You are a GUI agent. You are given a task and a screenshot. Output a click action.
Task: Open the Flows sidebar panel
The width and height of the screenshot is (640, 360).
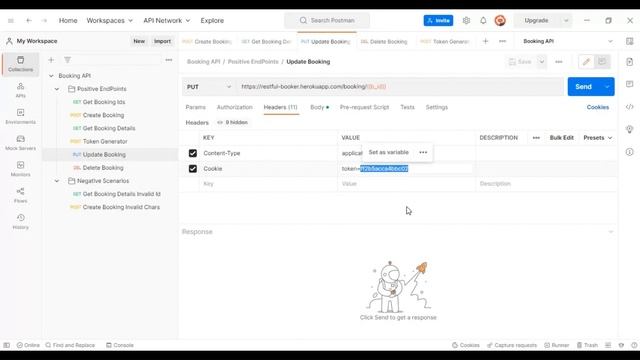(x=20, y=195)
